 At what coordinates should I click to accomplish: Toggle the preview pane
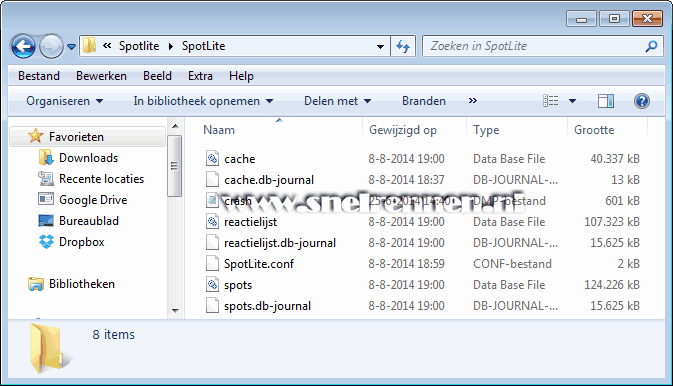point(606,101)
